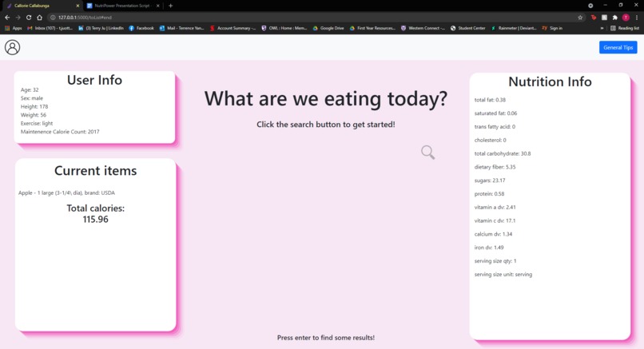This screenshot has height=349, width=644.
Task: Click the site info icon in address bar
Action: click(x=53, y=18)
